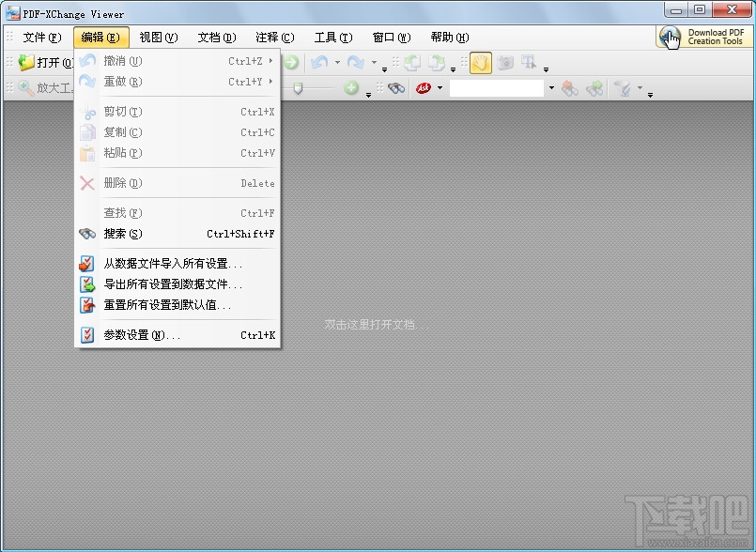Click the Undo arrow icon

[317, 63]
